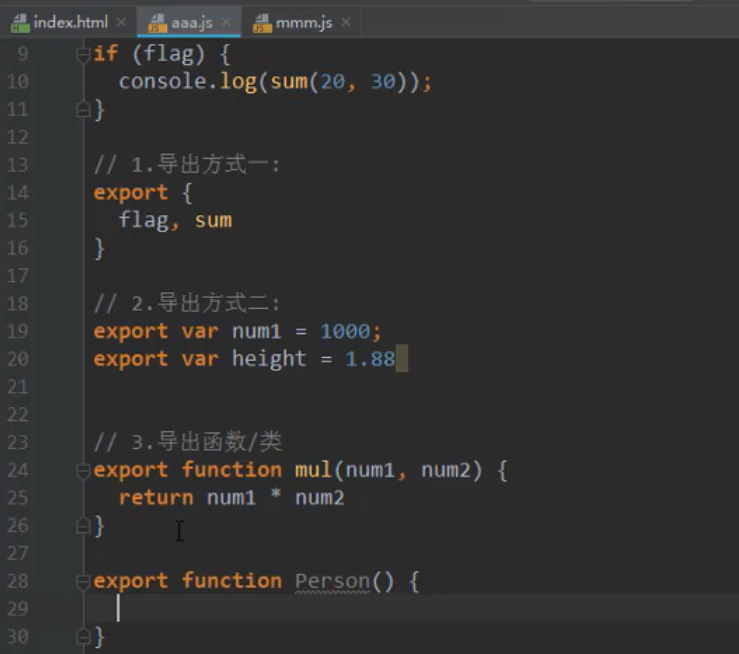This screenshot has height=654, width=739.
Task: Click the index.html file type icon
Action: [20, 23]
